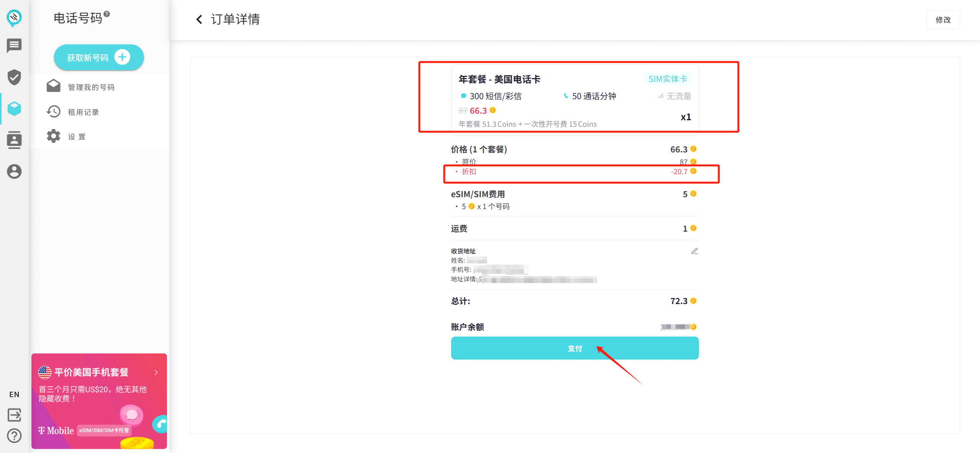Viewport: 980px width, 453px height.
Task: Click the edit pencil for shipping address
Action: tap(694, 251)
